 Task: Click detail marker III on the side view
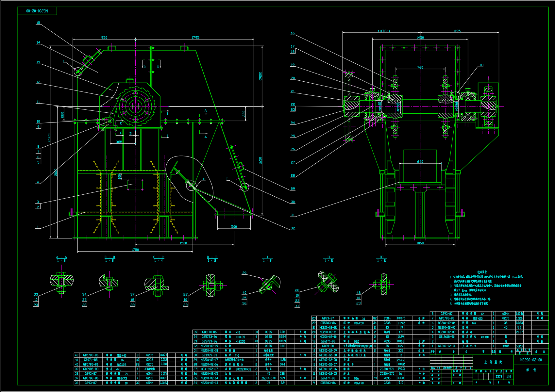[x=481, y=65]
